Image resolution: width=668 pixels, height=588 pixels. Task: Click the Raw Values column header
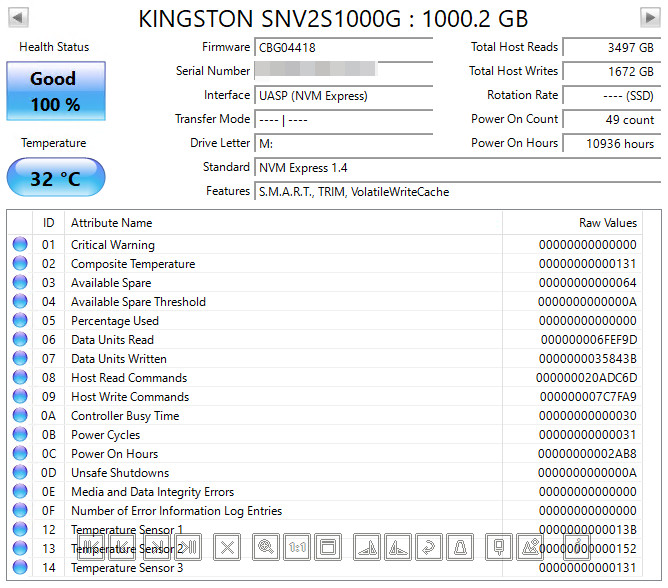pos(572,223)
